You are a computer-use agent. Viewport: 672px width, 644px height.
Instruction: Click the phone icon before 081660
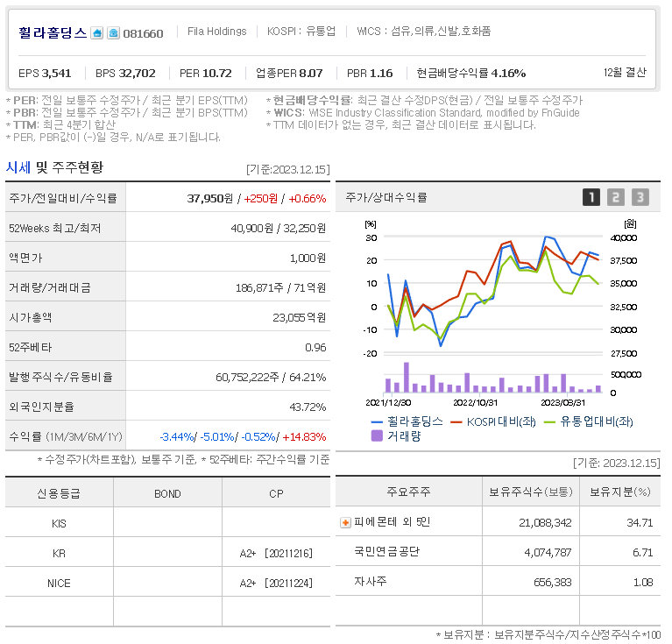(113, 33)
